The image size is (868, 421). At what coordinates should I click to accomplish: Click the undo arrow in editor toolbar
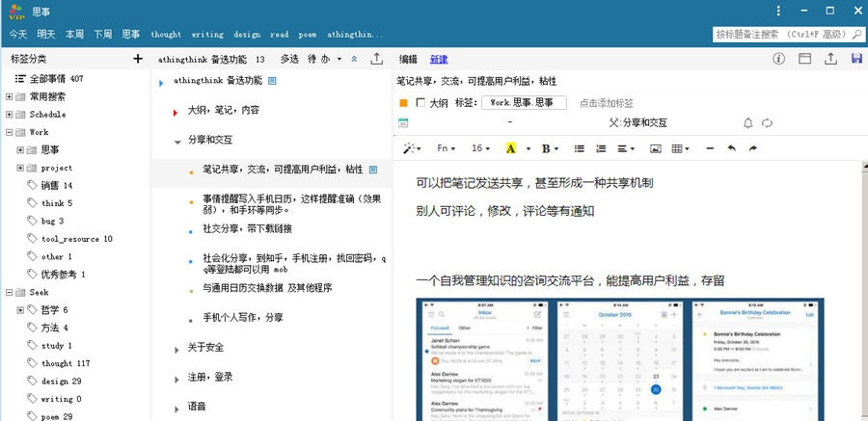tap(732, 148)
